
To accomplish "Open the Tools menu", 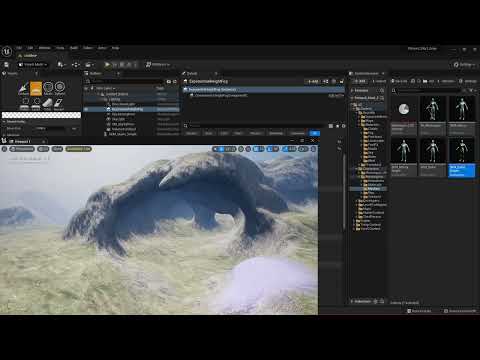I will tap(60, 48).
